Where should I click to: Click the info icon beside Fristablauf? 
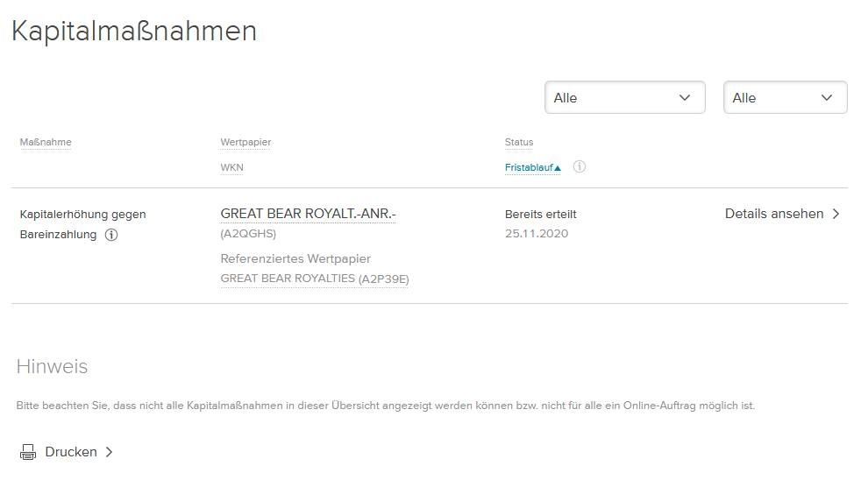pos(579,166)
